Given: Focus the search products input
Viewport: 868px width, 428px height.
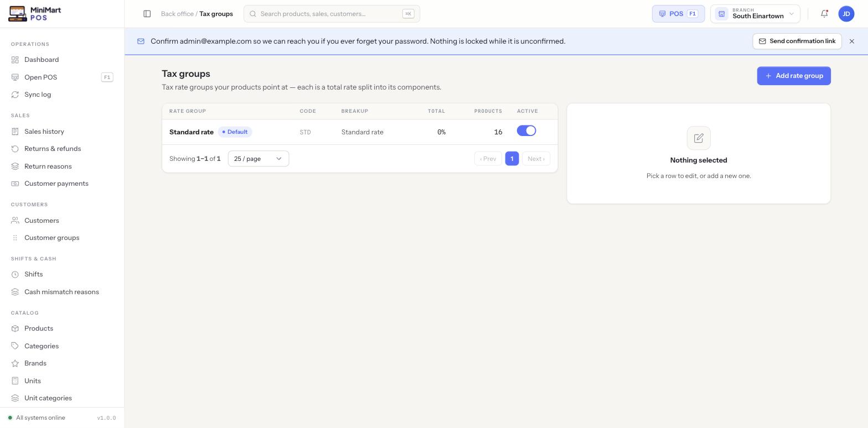Looking at the screenshot, I should [332, 14].
